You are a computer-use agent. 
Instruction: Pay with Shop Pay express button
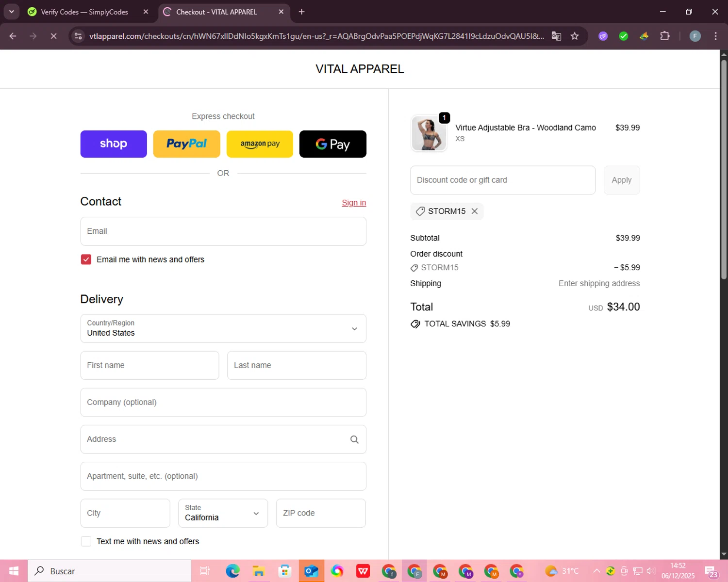pyautogui.click(x=114, y=144)
